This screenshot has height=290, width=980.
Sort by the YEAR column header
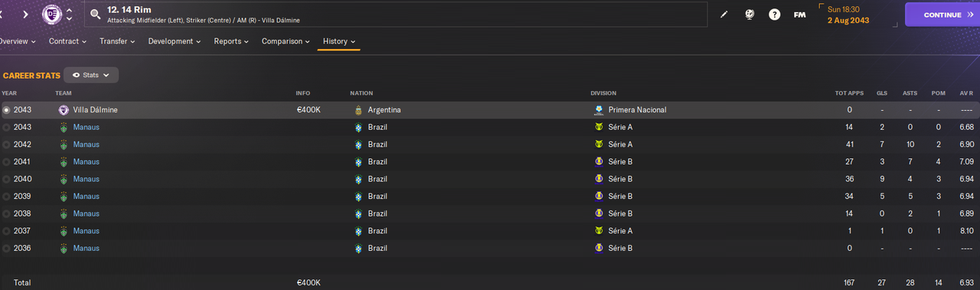point(8,93)
